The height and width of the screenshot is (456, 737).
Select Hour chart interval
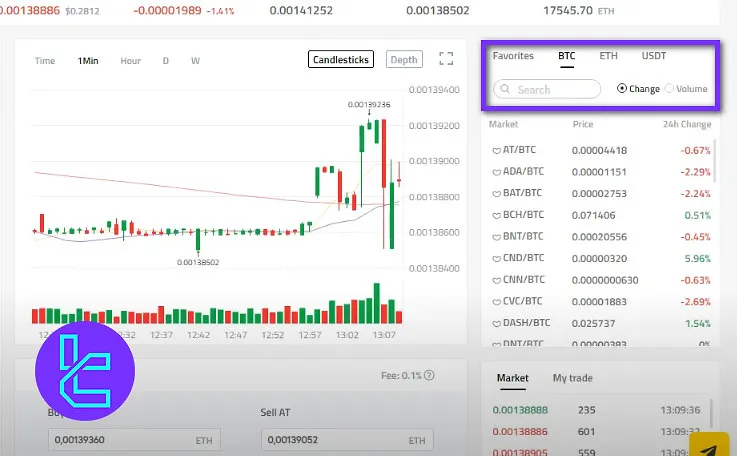(x=130, y=61)
